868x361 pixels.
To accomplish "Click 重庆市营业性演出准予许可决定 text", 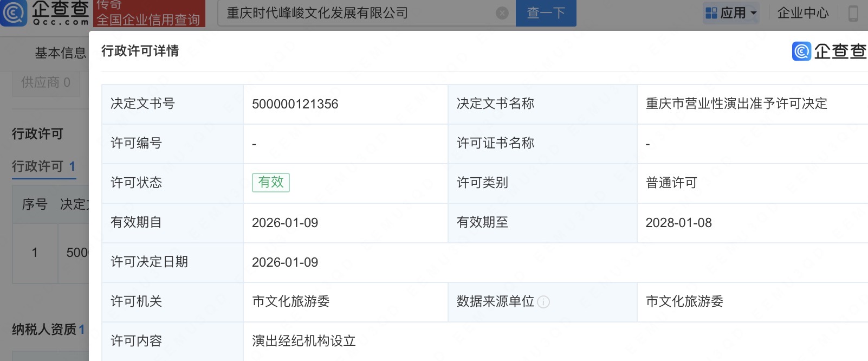I will (736, 104).
